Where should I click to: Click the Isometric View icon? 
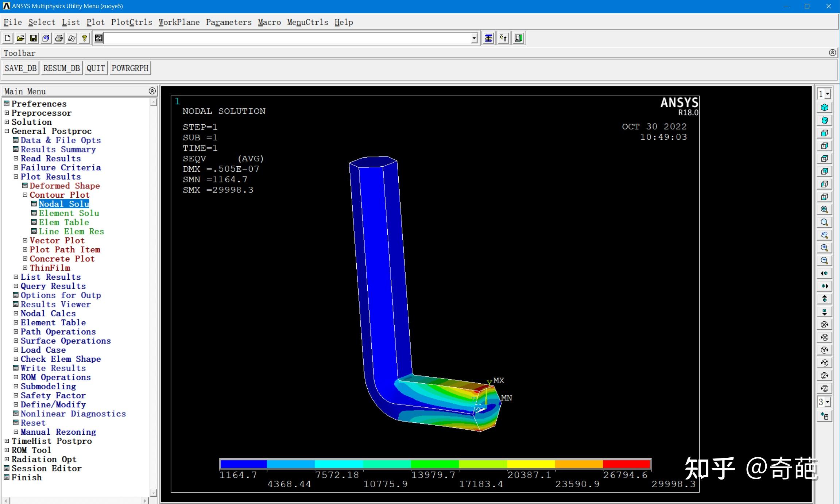click(824, 108)
